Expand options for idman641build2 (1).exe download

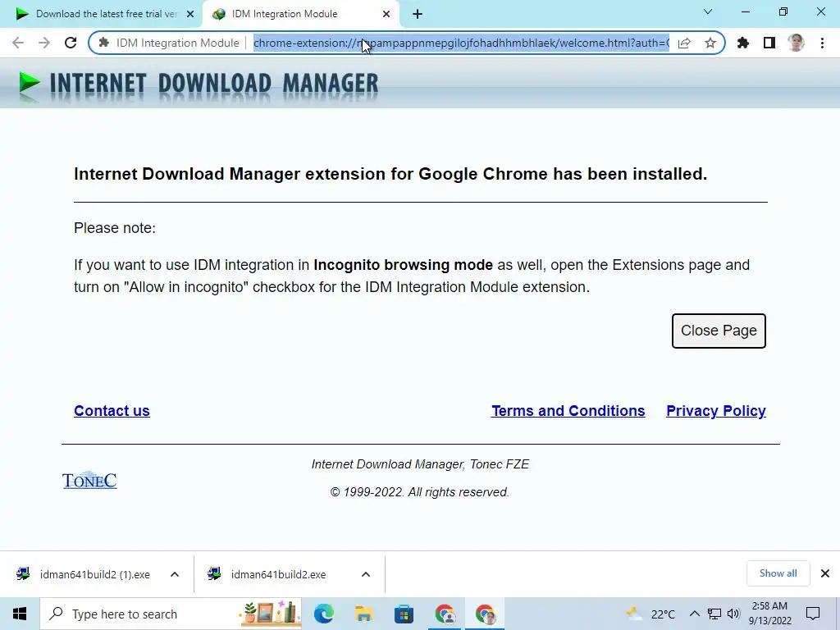coord(175,574)
